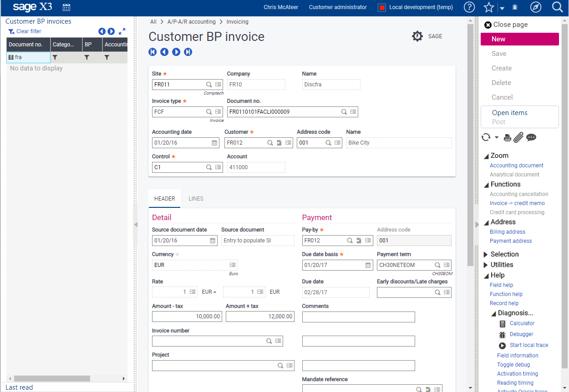Open the Document no. lookup magnifier
Viewport: 569px width, 392px height.
(345, 112)
